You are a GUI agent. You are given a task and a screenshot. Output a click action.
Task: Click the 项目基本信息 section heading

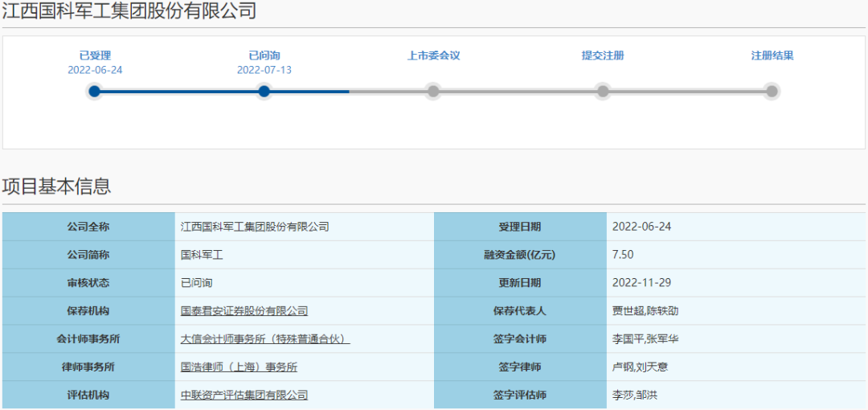click(x=56, y=187)
